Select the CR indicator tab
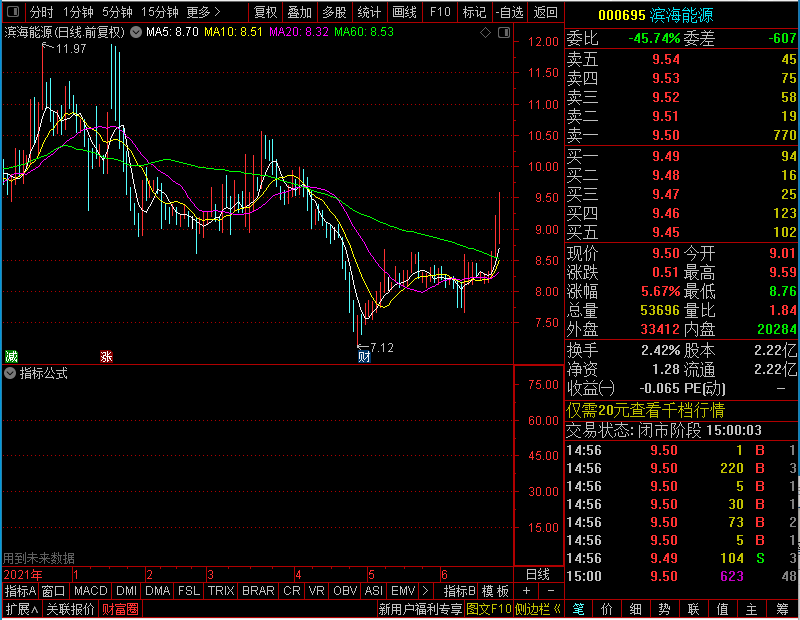This screenshot has height=620, width=800. pos(291,591)
